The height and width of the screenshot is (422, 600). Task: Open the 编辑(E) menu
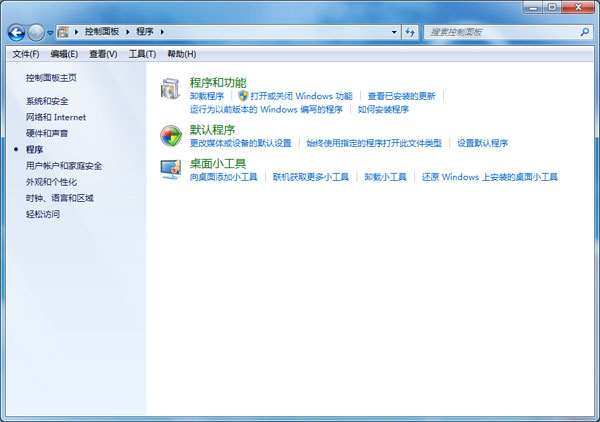click(64, 54)
